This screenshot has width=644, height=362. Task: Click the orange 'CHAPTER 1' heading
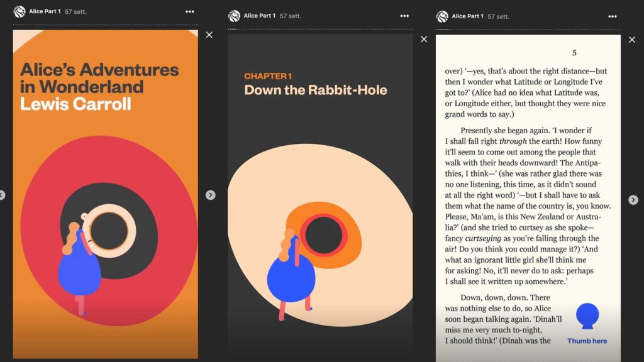(x=268, y=76)
